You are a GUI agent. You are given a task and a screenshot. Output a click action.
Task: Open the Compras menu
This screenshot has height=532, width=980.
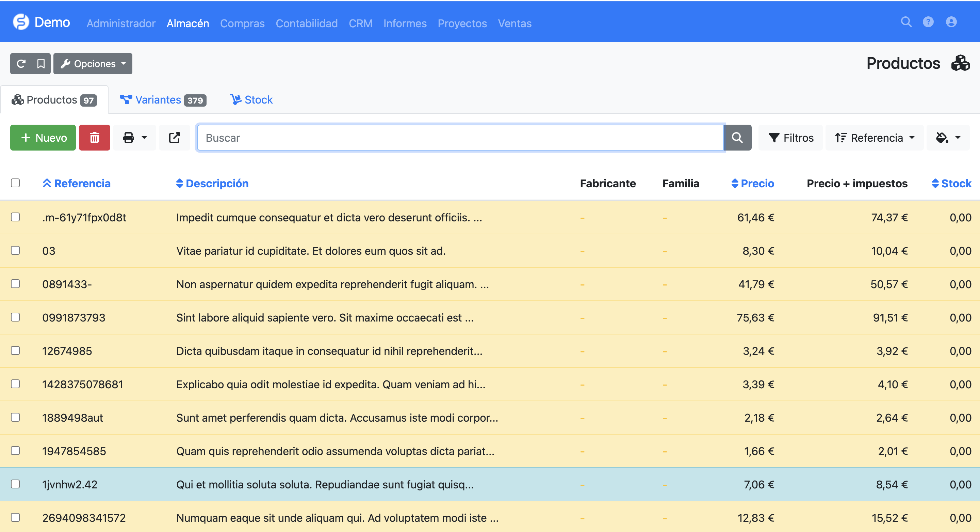(x=242, y=23)
